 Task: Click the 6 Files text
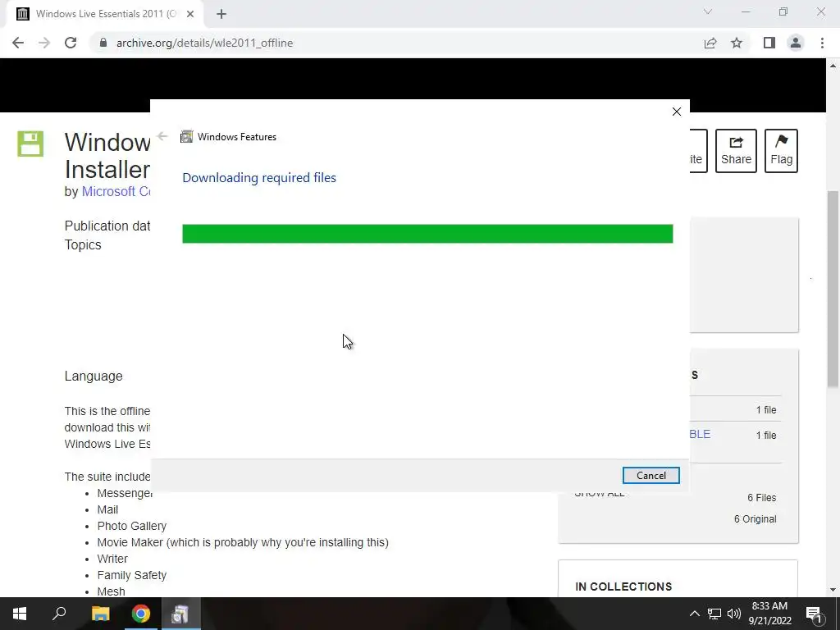pyautogui.click(x=762, y=498)
